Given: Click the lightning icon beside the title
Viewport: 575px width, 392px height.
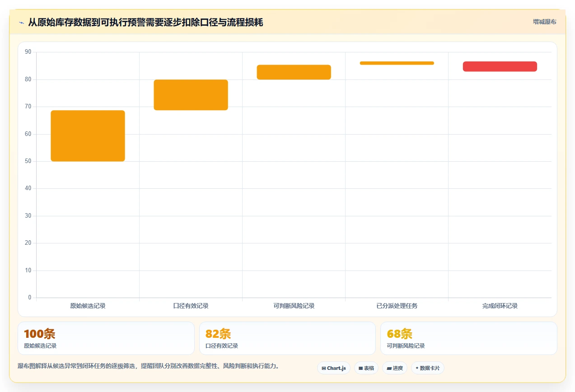Looking at the screenshot, I should pyautogui.click(x=21, y=23).
